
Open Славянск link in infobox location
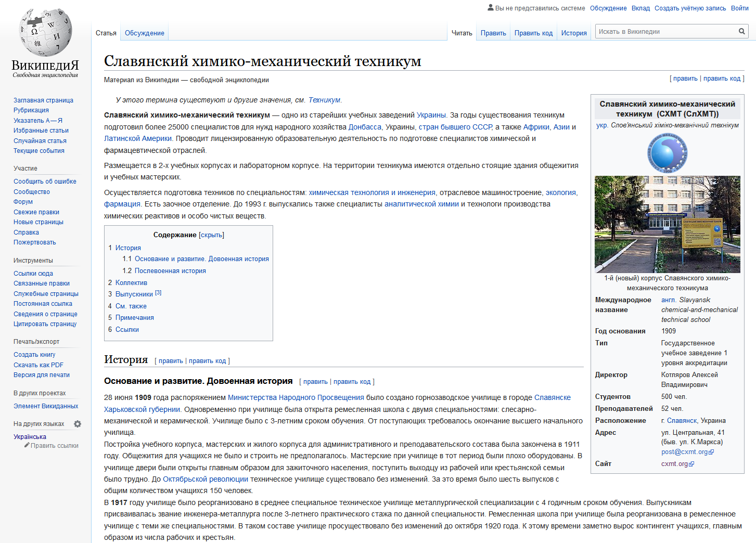(x=682, y=421)
